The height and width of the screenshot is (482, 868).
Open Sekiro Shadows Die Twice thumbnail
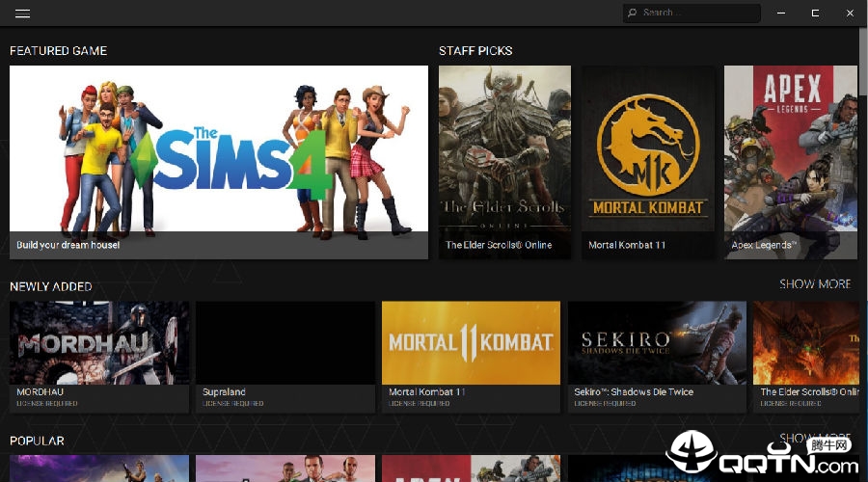coord(657,343)
